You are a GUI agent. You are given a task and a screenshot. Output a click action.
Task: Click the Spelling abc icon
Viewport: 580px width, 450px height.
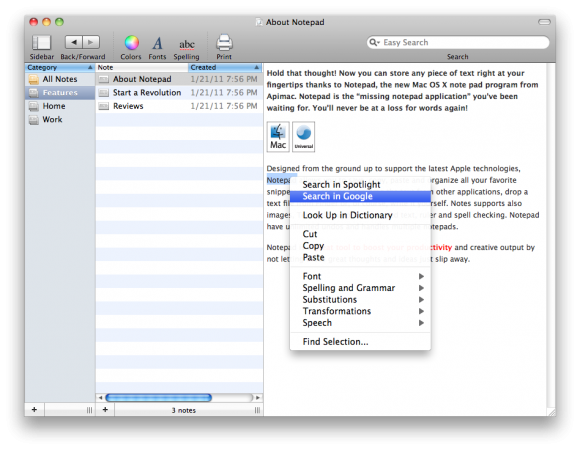coord(187,45)
